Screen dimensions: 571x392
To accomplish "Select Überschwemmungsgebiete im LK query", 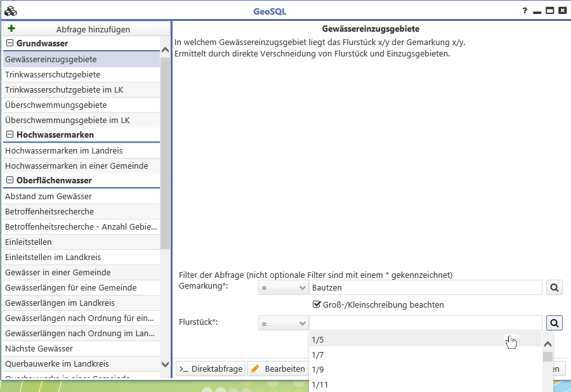I will 82,120.
